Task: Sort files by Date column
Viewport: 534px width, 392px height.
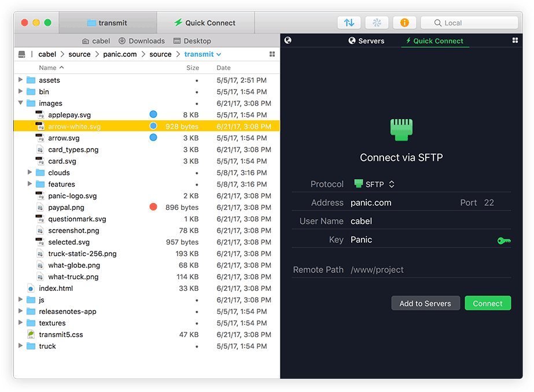Action: point(223,68)
